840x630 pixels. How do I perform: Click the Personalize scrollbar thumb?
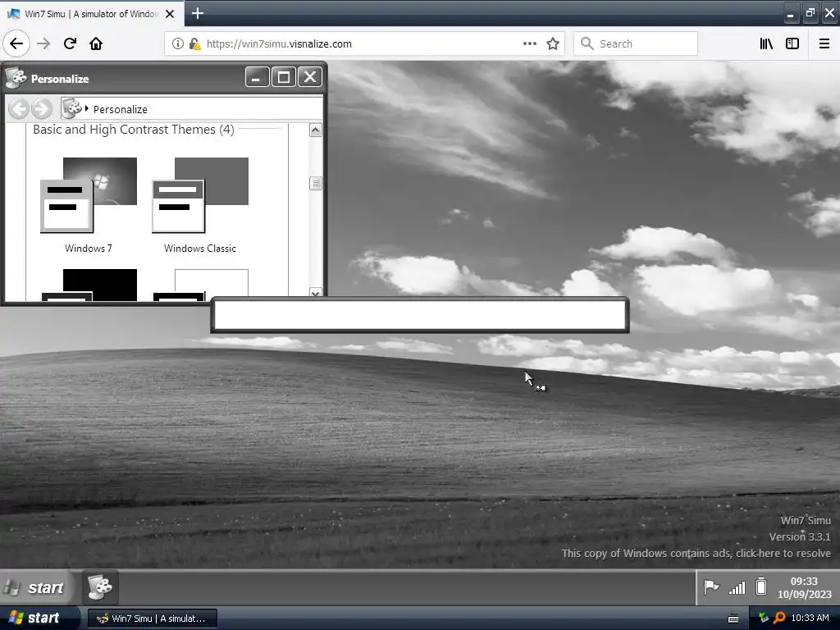(x=316, y=183)
